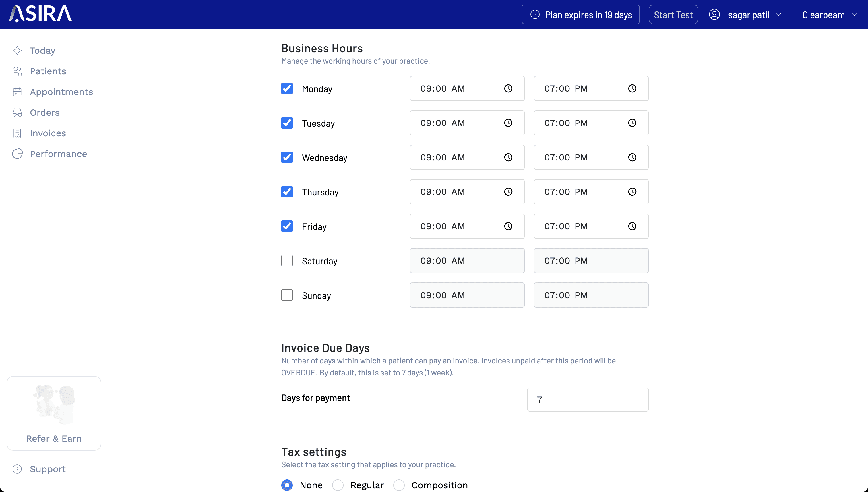868x492 pixels.
Task: Click the Start Test button
Action: pyautogui.click(x=673, y=15)
